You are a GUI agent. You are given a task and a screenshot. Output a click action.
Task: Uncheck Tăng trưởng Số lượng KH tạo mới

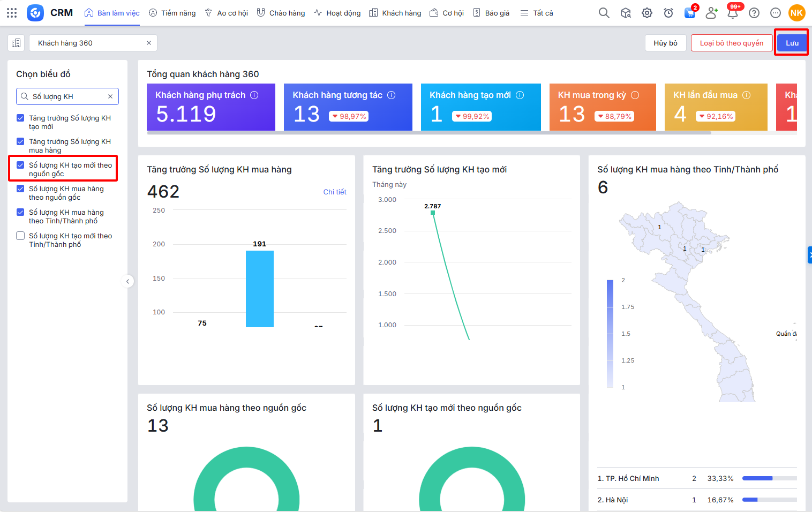pyautogui.click(x=20, y=118)
